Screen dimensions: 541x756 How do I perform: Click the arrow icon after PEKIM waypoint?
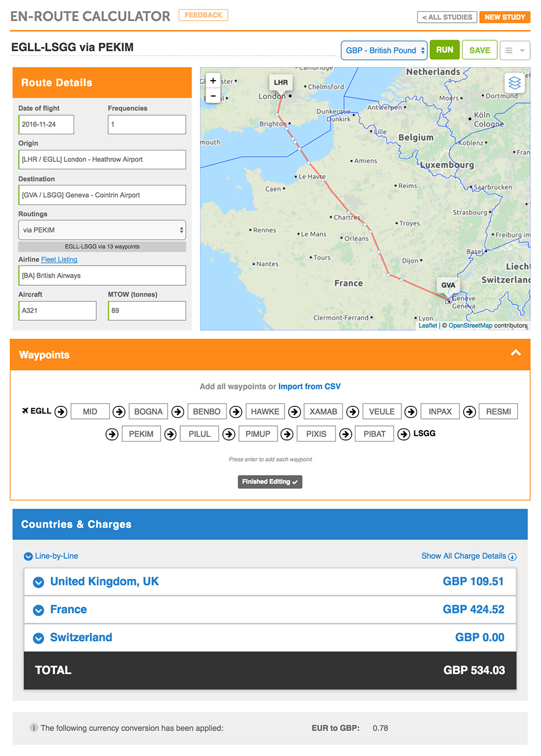pos(170,433)
